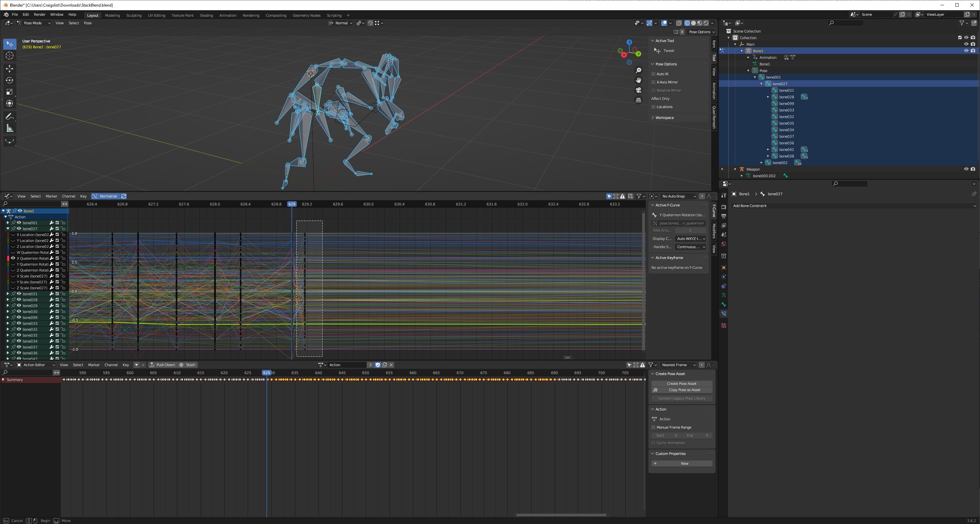Open Texture properties checker icon
Viewport: 980px width, 524px height.
[724, 325]
